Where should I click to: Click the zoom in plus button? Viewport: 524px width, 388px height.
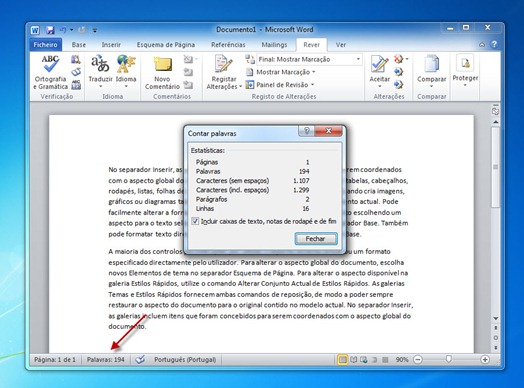tap(485, 360)
